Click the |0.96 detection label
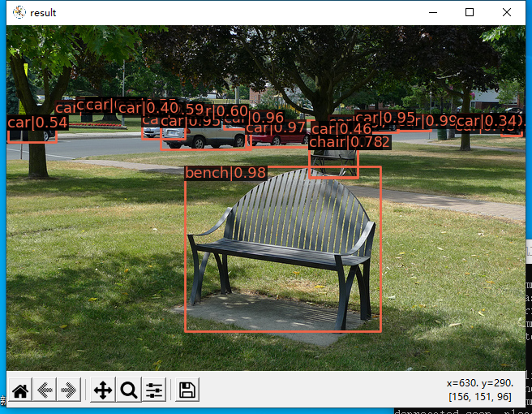Image resolution: width=532 pixels, height=414 pixels. [x=266, y=118]
